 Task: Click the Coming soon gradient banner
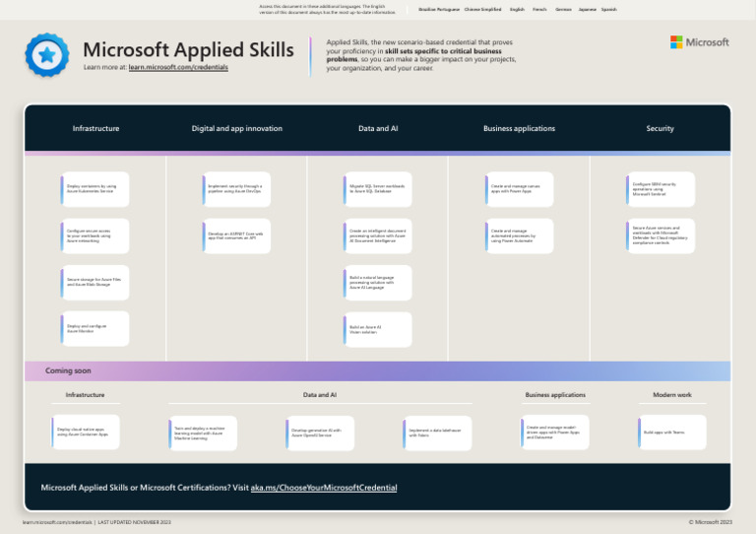[x=378, y=370]
